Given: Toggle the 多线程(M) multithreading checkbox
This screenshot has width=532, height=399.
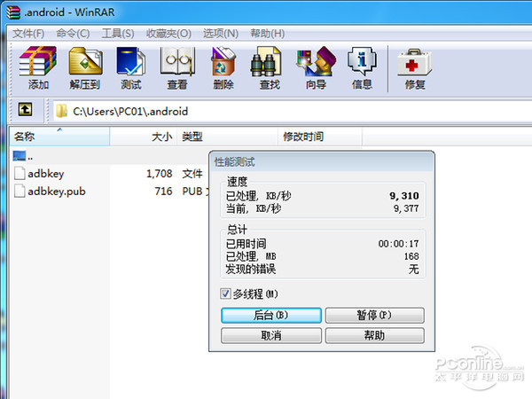Looking at the screenshot, I should click(225, 293).
